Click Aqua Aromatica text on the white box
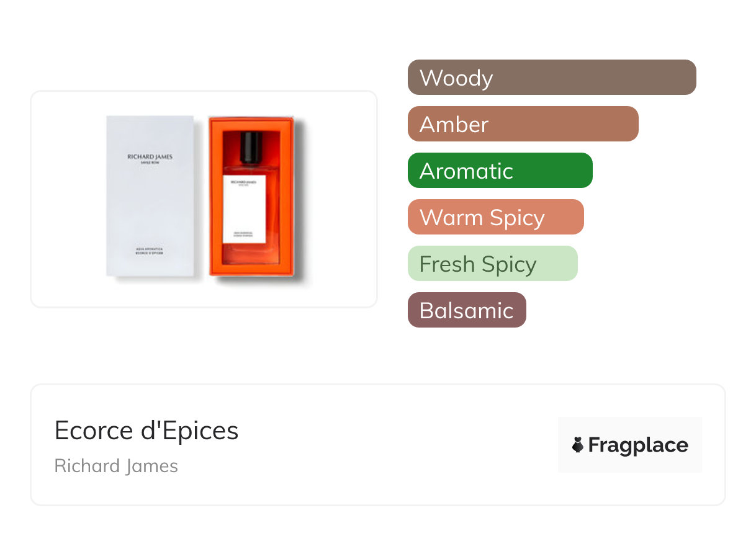The image size is (756, 536). click(x=150, y=249)
